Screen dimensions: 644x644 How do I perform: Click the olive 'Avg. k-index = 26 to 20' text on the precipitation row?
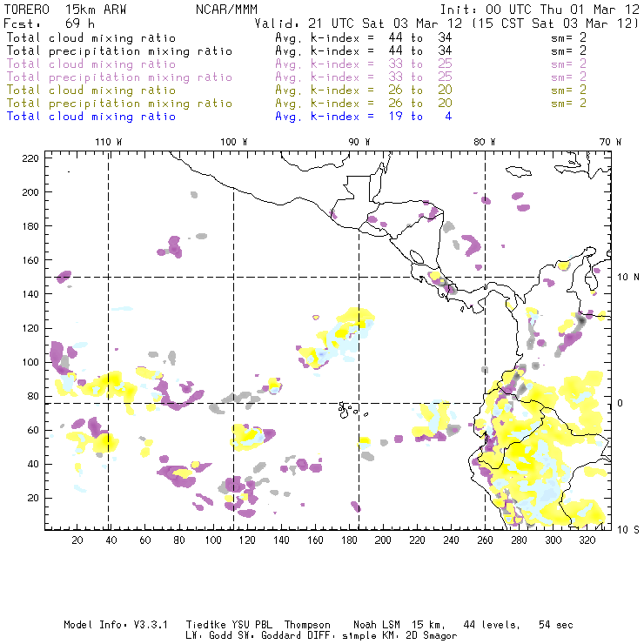364,103
